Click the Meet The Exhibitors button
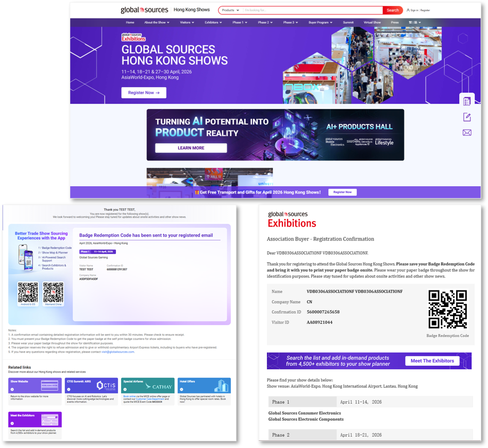 click(432, 360)
